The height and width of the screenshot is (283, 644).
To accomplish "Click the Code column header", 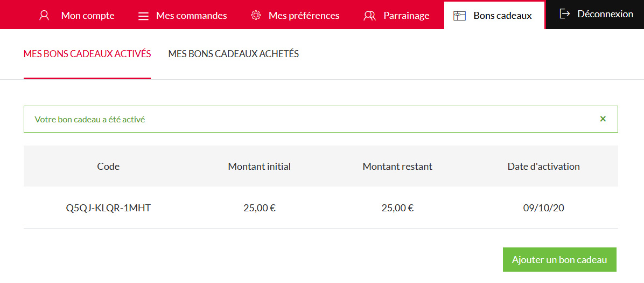I will (x=108, y=167).
